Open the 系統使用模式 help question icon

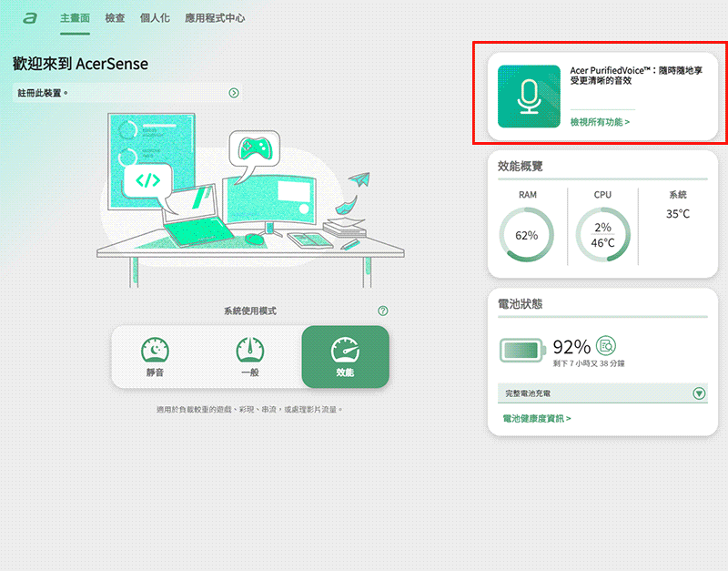(x=383, y=311)
